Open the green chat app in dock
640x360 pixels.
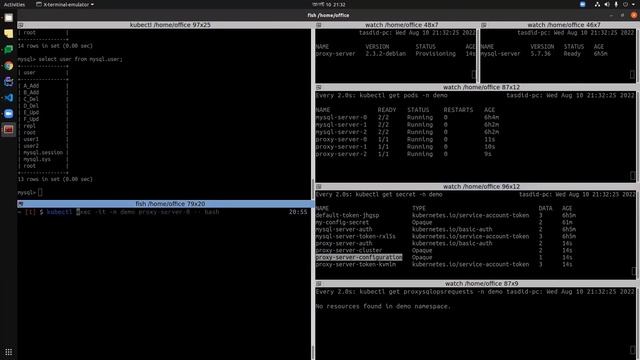9,50
